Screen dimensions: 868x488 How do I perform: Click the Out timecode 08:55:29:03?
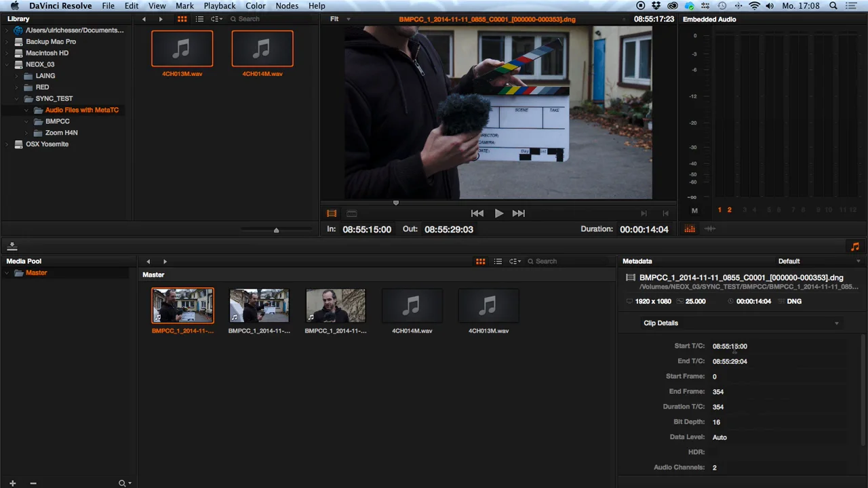(x=449, y=229)
